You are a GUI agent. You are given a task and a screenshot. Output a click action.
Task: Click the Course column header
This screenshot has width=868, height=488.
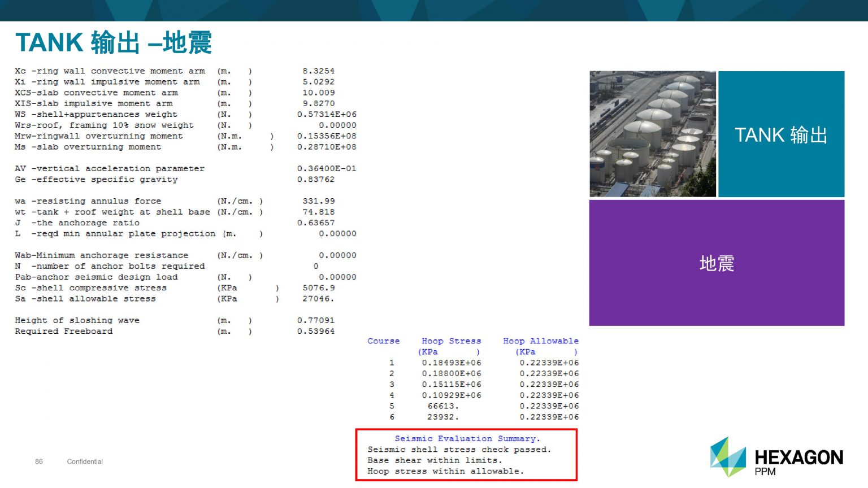pos(383,341)
